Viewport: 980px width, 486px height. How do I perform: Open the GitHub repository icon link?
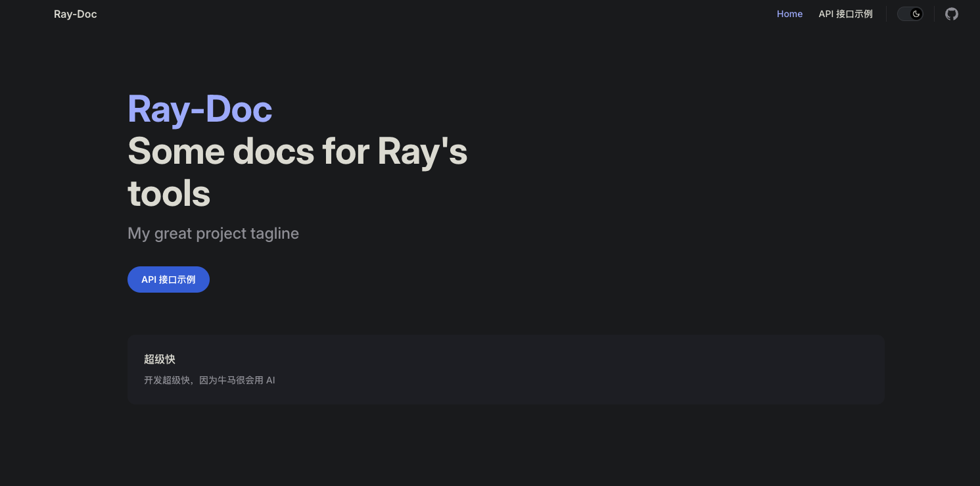951,14
